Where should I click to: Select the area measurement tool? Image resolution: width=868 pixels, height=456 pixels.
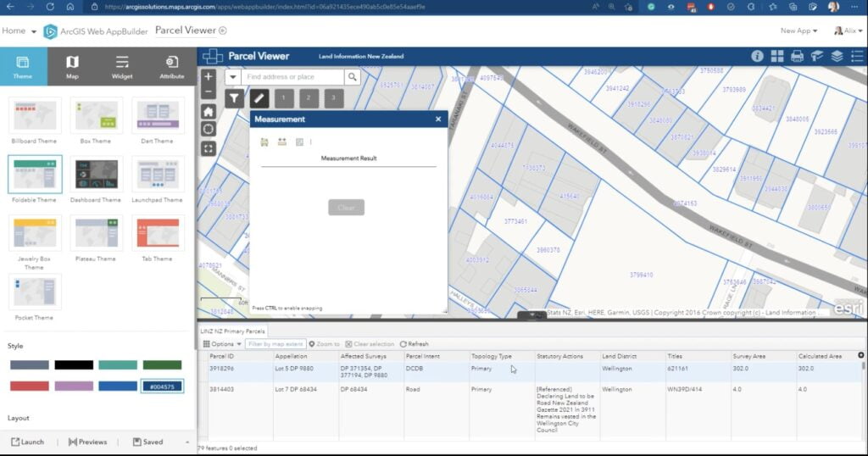(x=264, y=142)
